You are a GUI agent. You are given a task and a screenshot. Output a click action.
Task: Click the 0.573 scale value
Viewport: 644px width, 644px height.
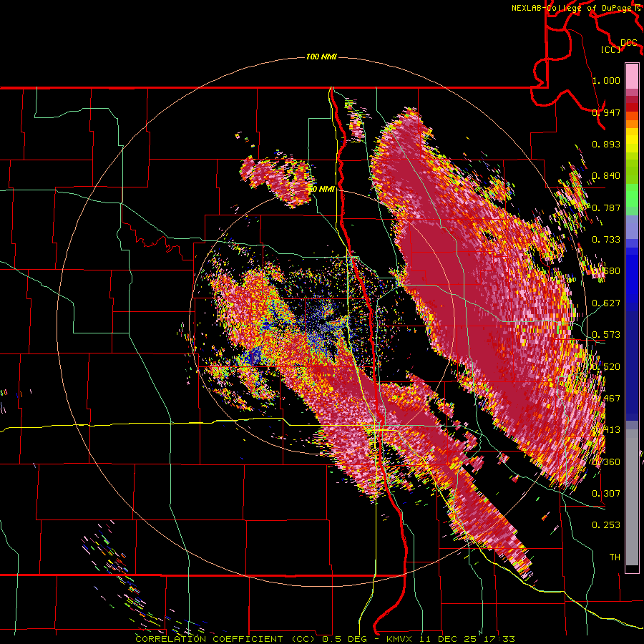[606, 335]
